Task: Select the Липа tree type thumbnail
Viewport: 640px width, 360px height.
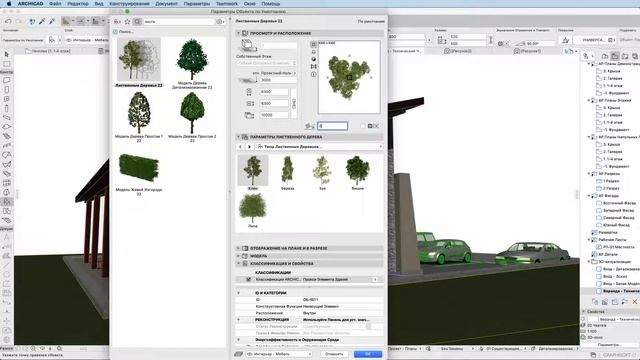Action: (x=253, y=210)
